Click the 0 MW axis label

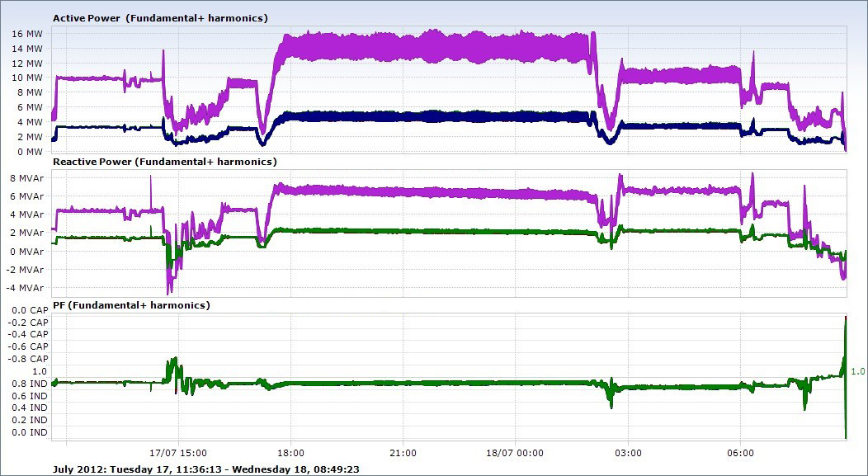tap(30, 152)
